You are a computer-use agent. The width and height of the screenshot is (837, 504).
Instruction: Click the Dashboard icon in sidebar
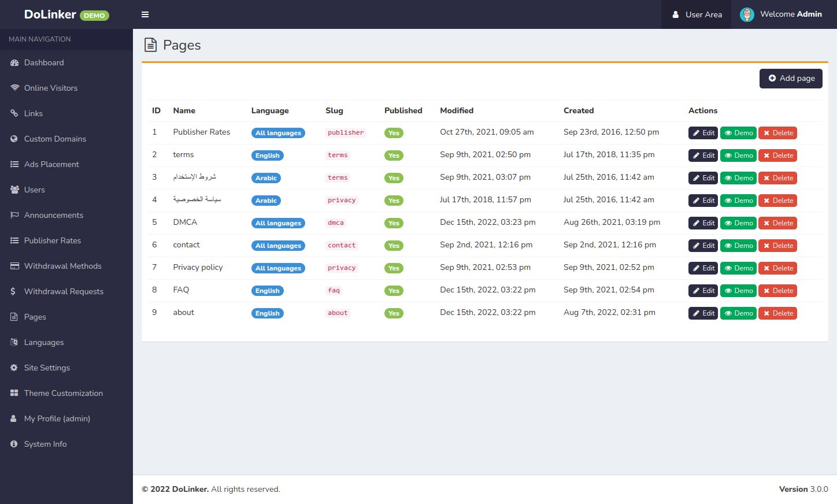coord(14,63)
